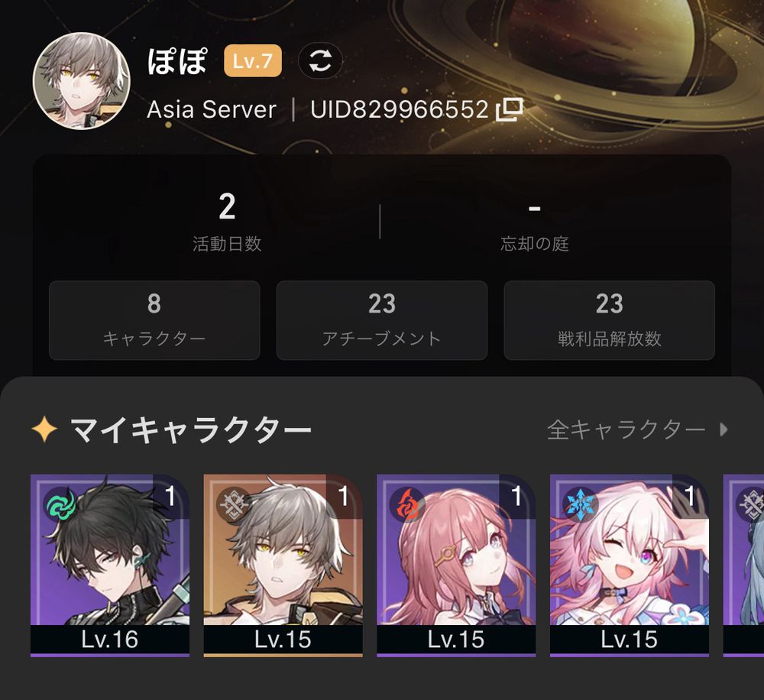Select the Lv.16 black-haired character card
The height and width of the screenshot is (700, 764).
[x=109, y=566]
